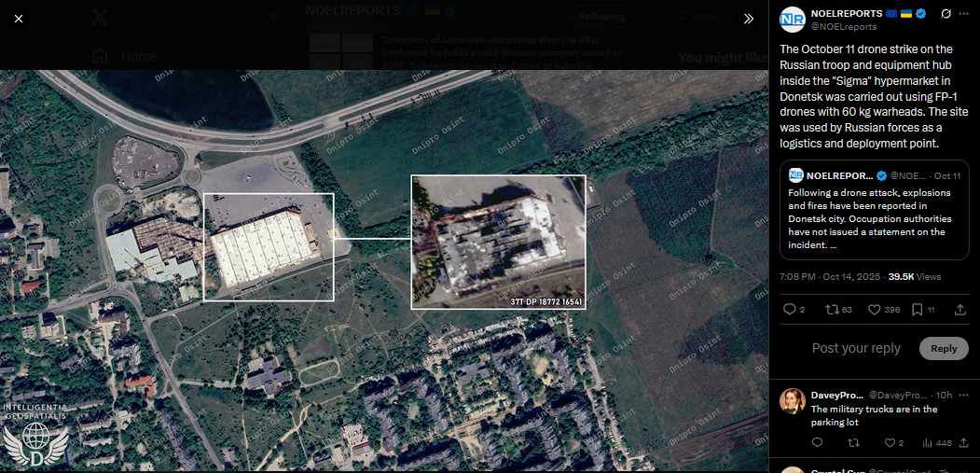Click the share post icon
This screenshot has height=473, width=980.
960,309
